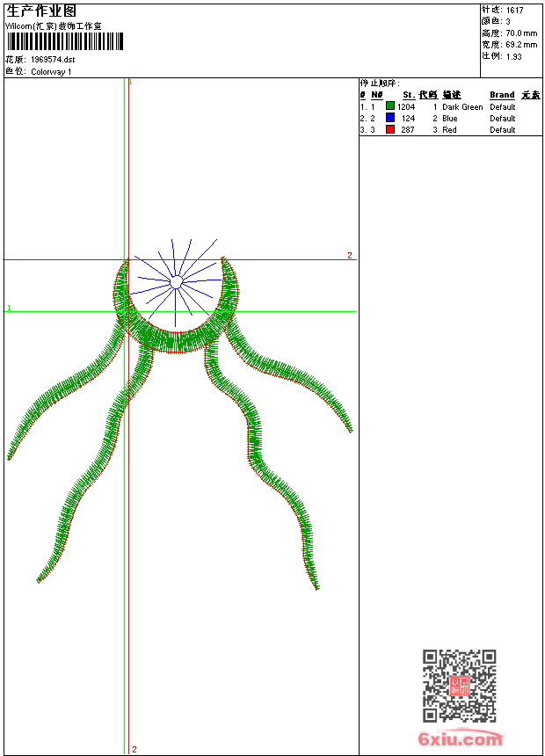Click the Brand column header
Viewport: 545px width, 756px height.
[x=502, y=95]
